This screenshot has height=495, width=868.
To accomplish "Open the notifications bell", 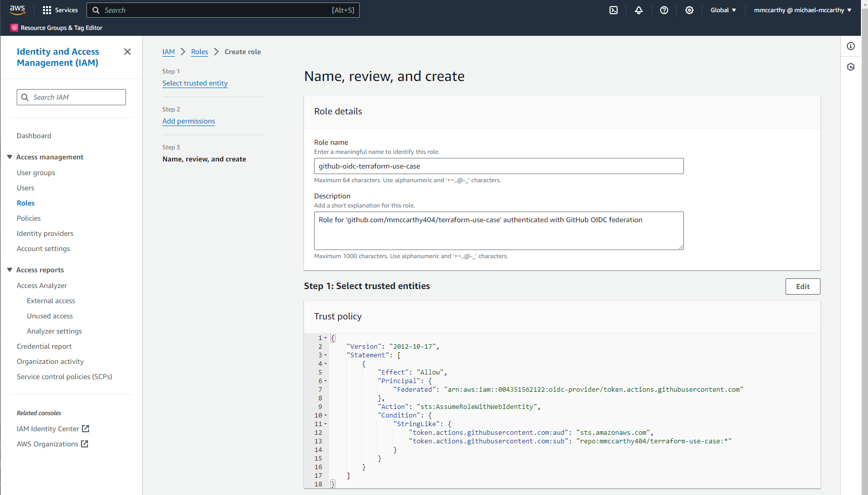I will pos(639,10).
